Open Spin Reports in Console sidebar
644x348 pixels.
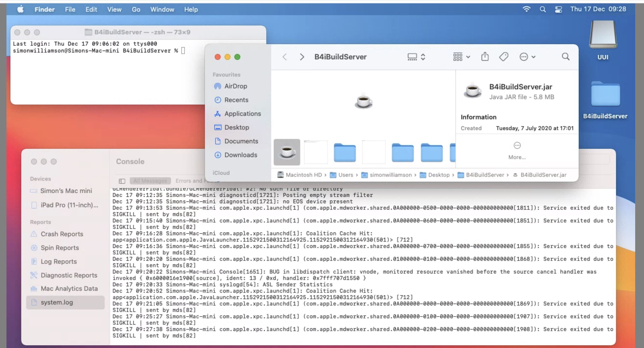[60, 248]
